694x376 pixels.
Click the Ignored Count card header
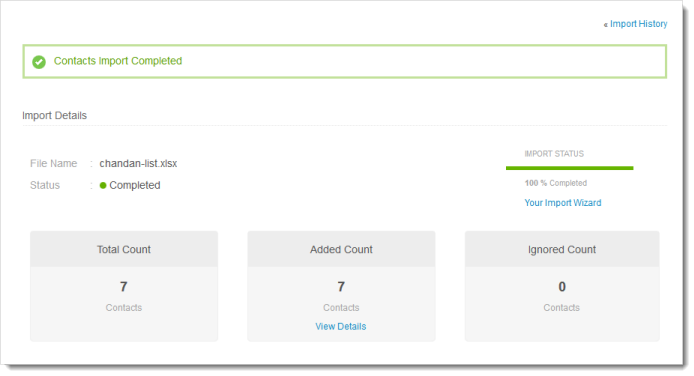click(562, 249)
